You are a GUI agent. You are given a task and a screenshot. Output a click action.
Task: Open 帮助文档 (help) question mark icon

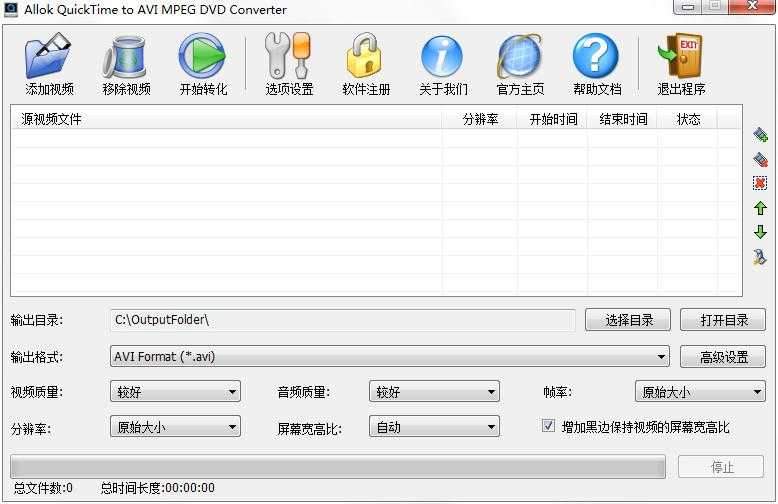pos(596,56)
